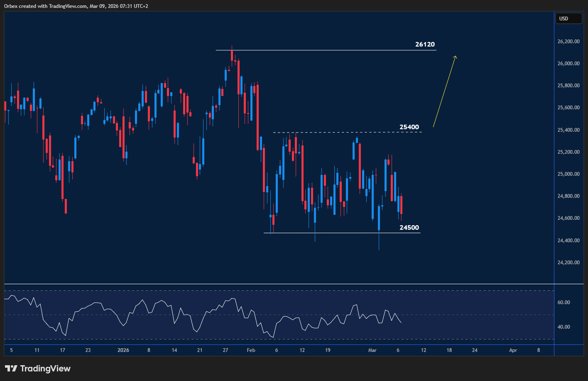Click the Mar label on time axis
The image size is (588, 381).
pos(372,350)
